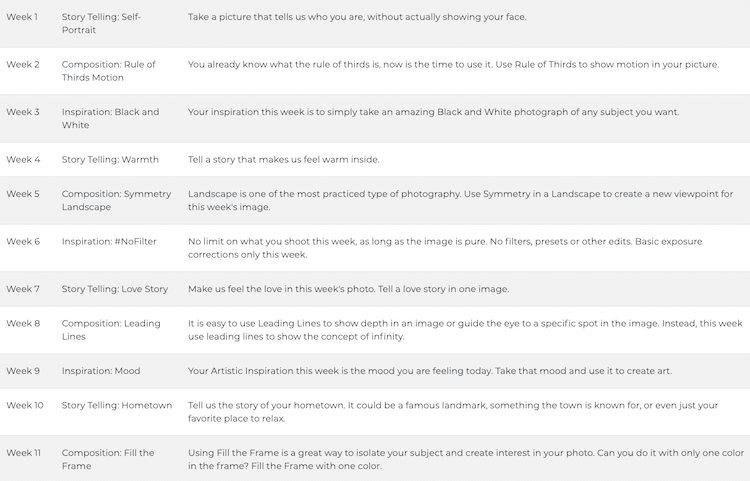
Task: Select Composition: Rule of Thirds Motion
Action: [108, 71]
